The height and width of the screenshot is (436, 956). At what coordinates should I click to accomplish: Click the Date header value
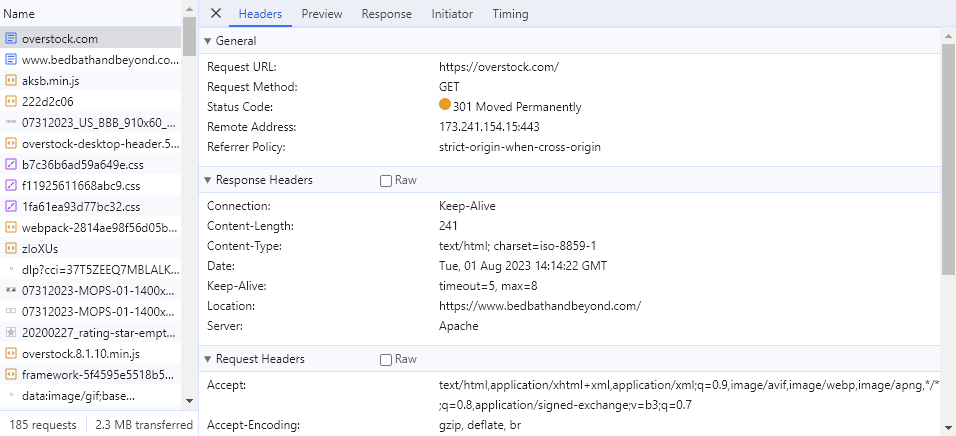(523, 266)
